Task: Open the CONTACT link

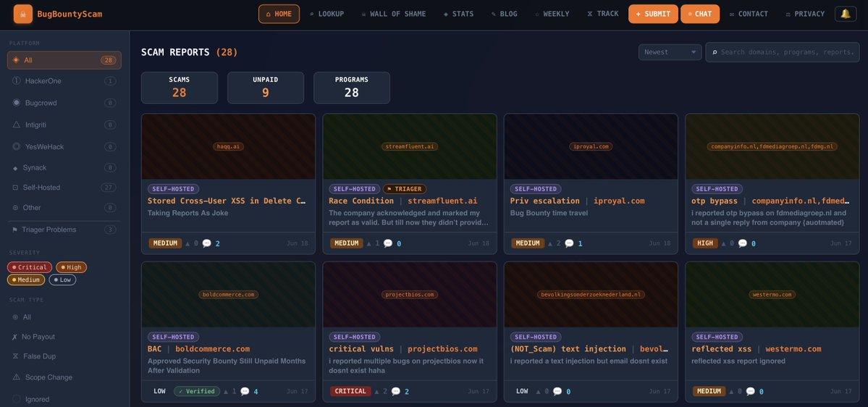Action: click(749, 14)
